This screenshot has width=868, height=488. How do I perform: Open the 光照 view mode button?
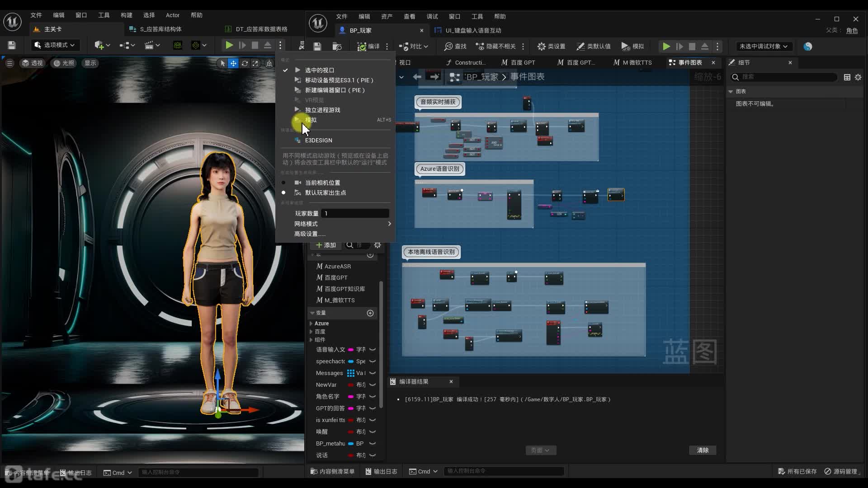pos(64,63)
